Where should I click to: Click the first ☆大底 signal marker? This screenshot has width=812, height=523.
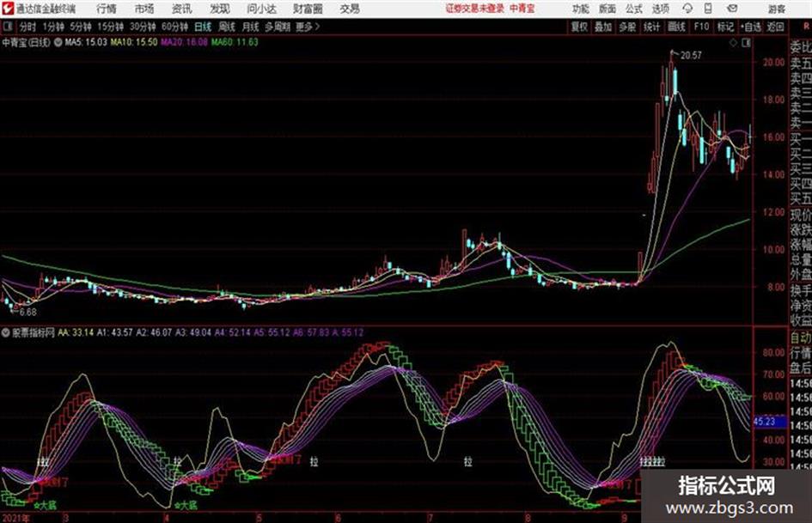click(46, 504)
